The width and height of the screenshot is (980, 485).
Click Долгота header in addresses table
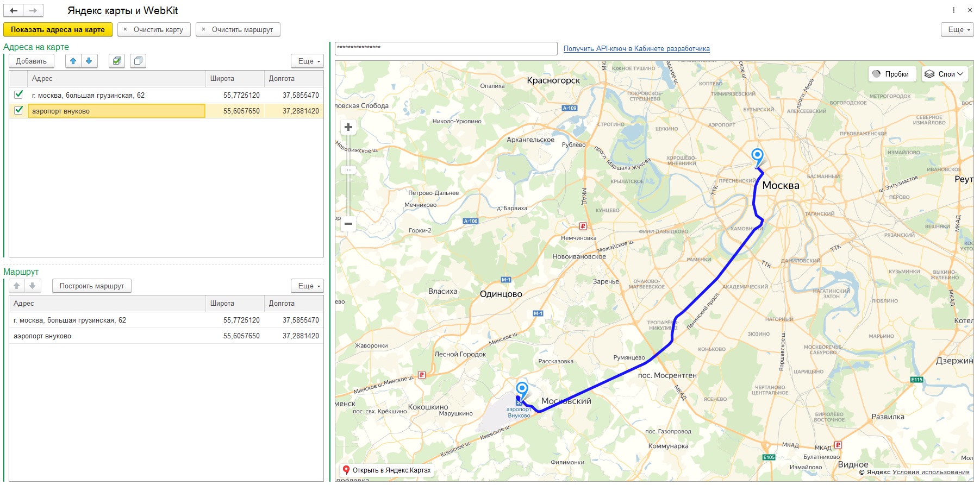(294, 78)
